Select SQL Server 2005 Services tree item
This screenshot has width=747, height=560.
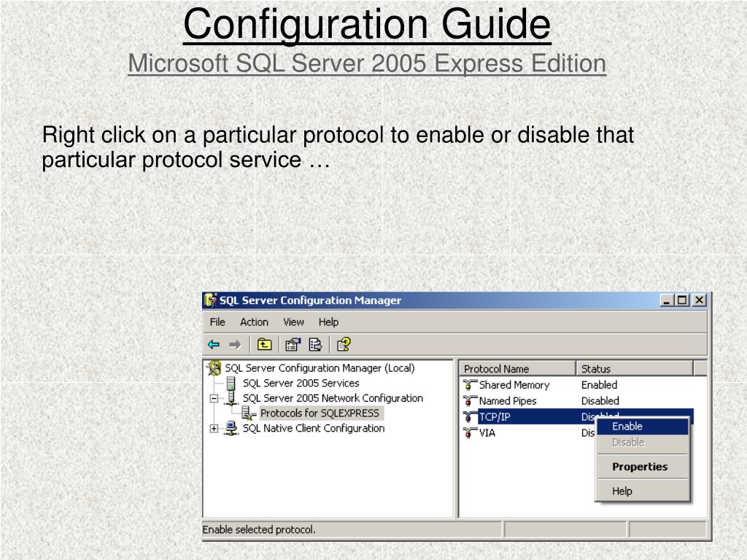[x=301, y=384]
